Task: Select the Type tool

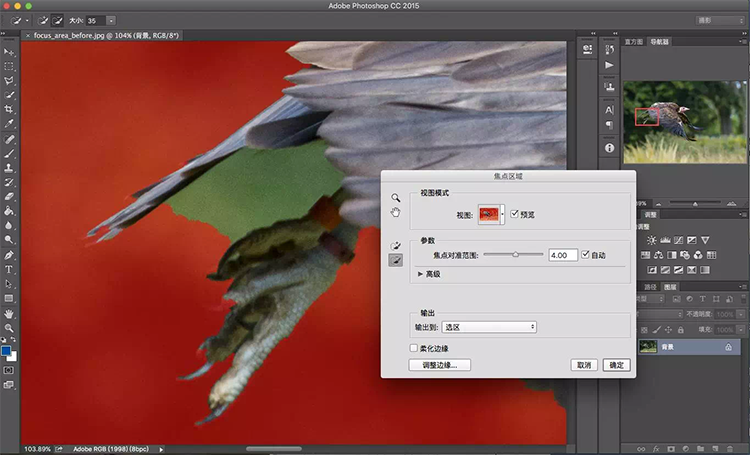Action: [9, 269]
